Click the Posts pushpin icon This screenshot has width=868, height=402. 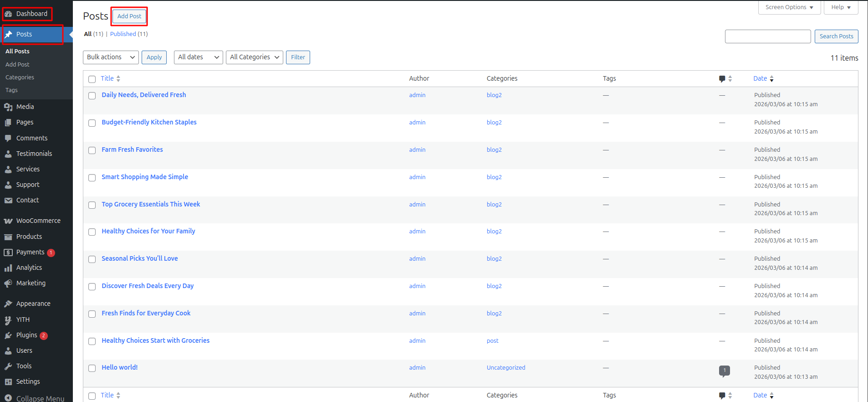pyautogui.click(x=8, y=35)
